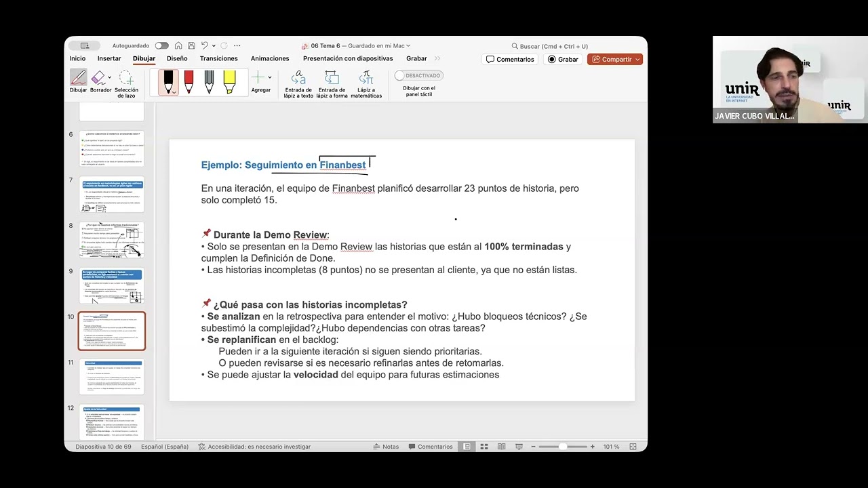Open the more quick-access options ellipsis
868x488 pixels.
pos(237,46)
